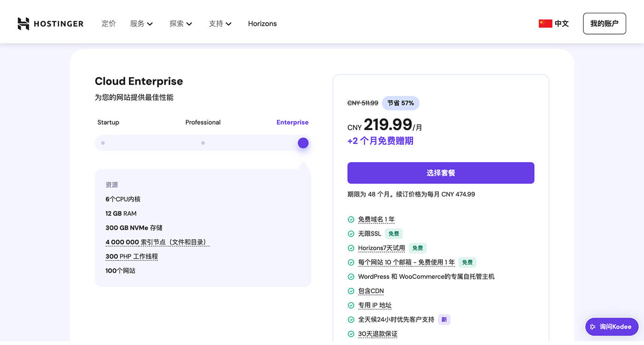Screen dimensions: 644x345
Task: Select the Professional plan label
Action: [203, 122]
